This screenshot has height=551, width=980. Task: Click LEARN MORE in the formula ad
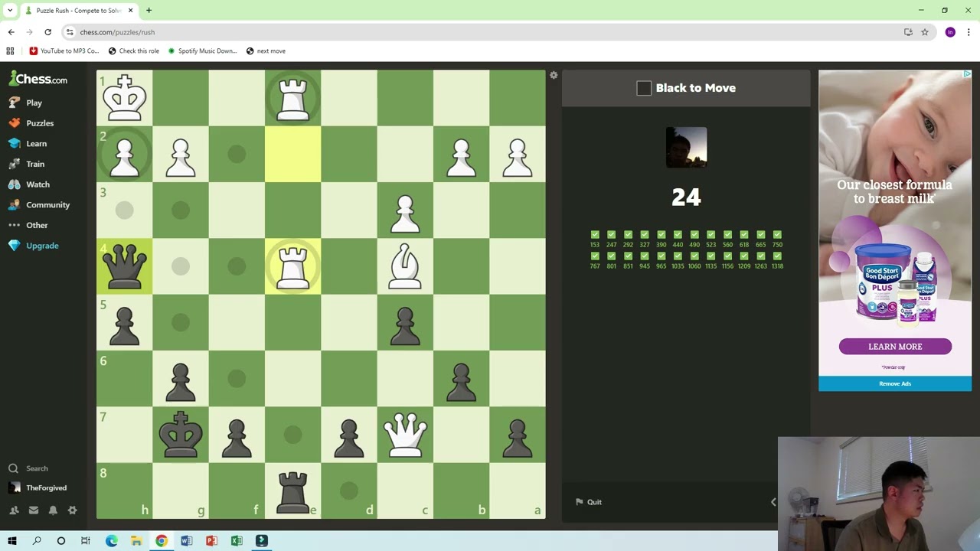(x=895, y=347)
